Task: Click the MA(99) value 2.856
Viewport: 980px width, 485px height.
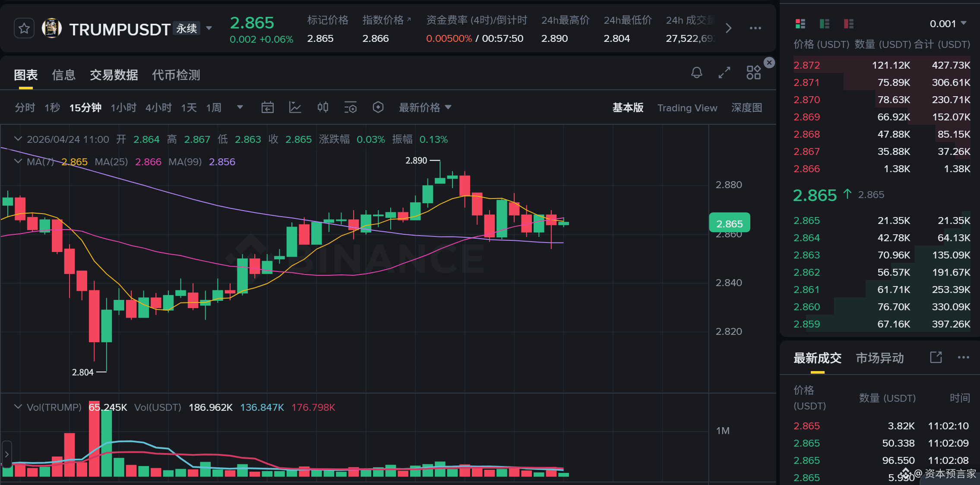Action: (222, 162)
